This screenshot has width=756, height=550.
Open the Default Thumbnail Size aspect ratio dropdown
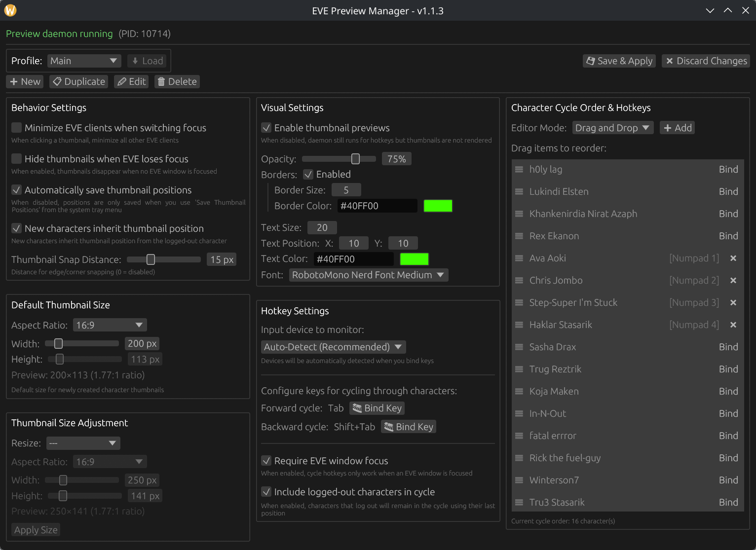[x=110, y=325]
